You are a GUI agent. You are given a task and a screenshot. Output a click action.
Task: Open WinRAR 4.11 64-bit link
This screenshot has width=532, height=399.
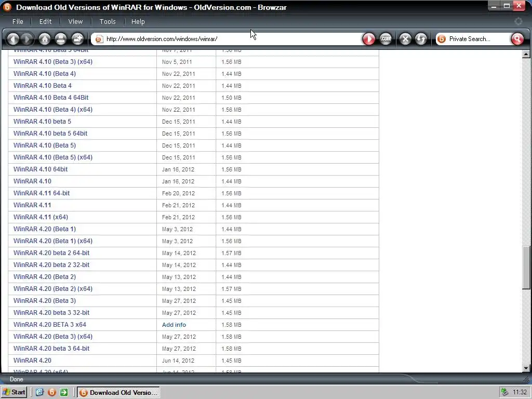tap(42, 193)
